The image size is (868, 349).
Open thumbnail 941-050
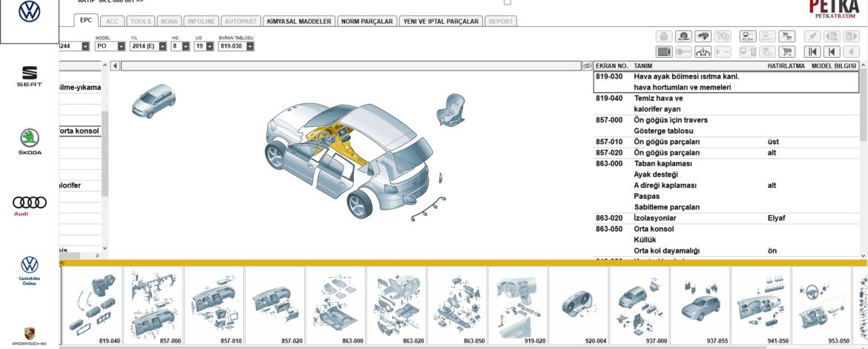pyautogui.click(x=760, y=306)
